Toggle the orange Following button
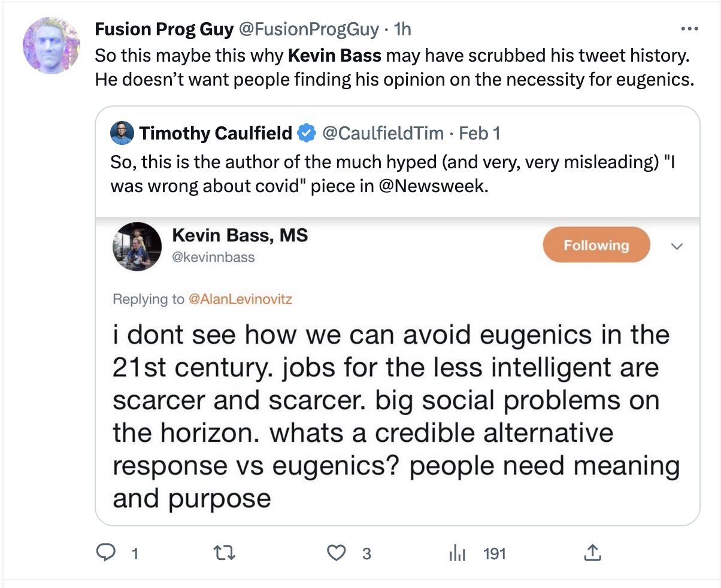This screenshot has height=588, width=721. (x=596, y=245)
